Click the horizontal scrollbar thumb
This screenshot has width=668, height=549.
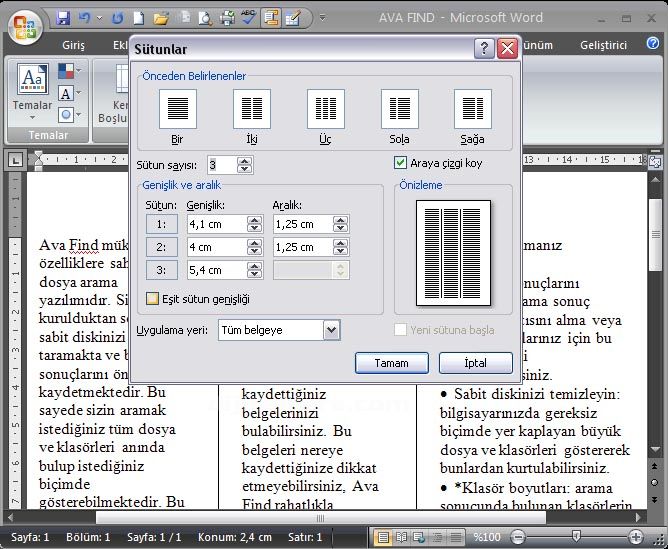[x=321, y=518]
